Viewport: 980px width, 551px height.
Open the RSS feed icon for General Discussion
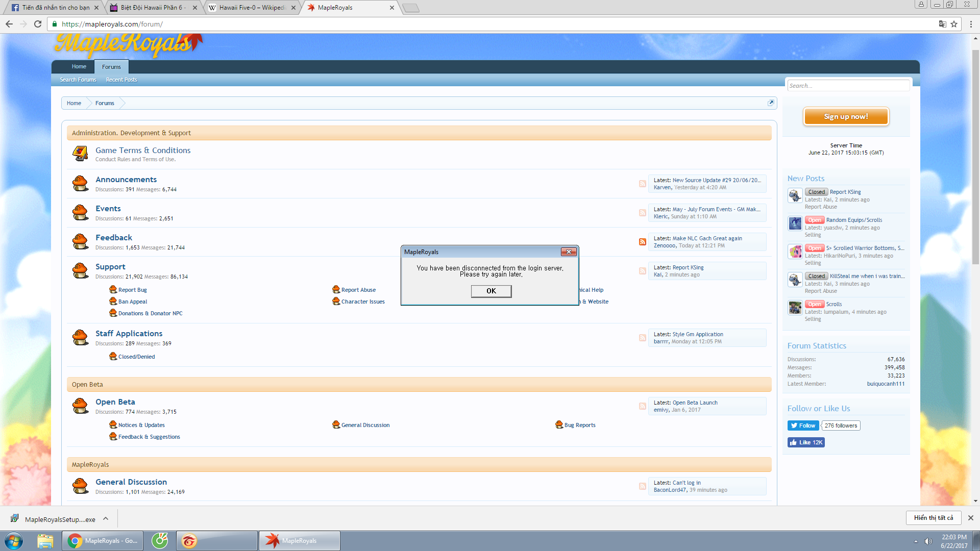(x=643, y=486)
